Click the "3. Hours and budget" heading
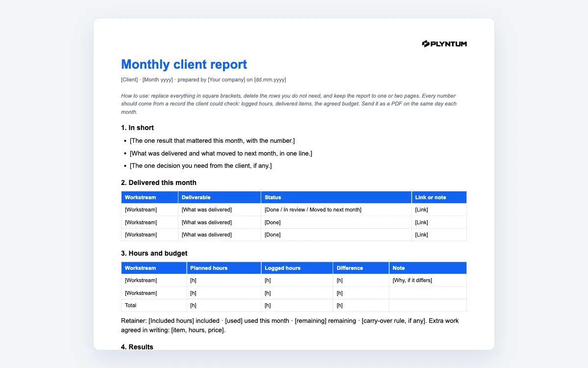Screen dimensions: 588x368 coord(154,253)
